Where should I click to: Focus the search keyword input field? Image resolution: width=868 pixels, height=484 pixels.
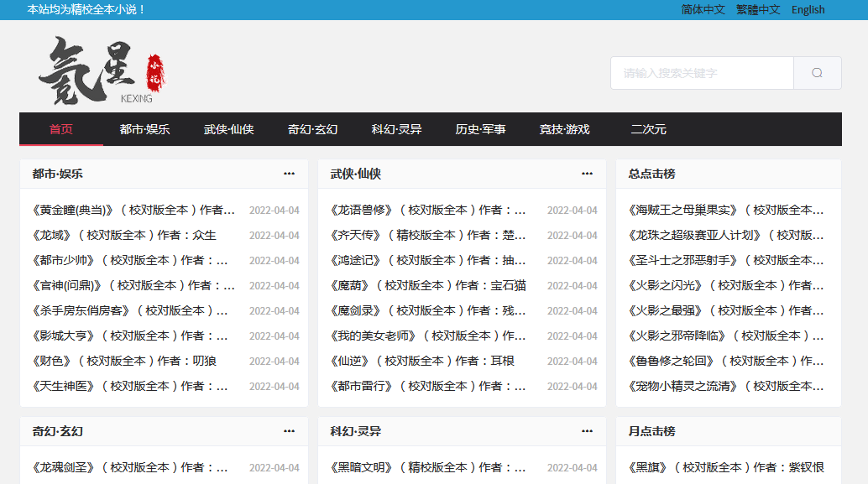[x=702, y=73]
